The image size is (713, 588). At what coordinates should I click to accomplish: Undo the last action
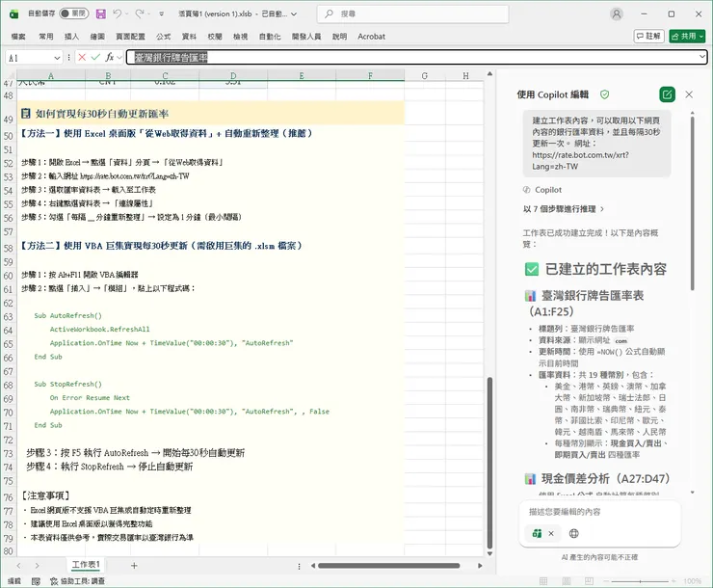[x=118, y=14]
